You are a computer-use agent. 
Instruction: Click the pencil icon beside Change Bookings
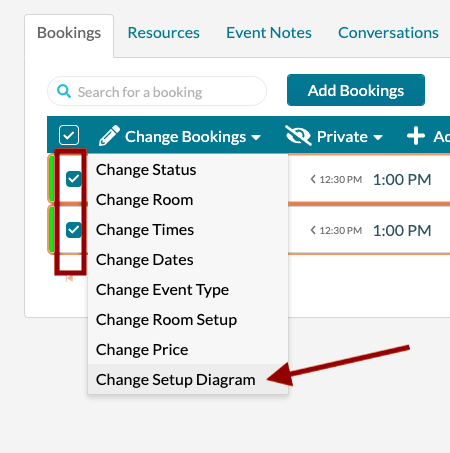pyautogui.click(x=109, y=136)
